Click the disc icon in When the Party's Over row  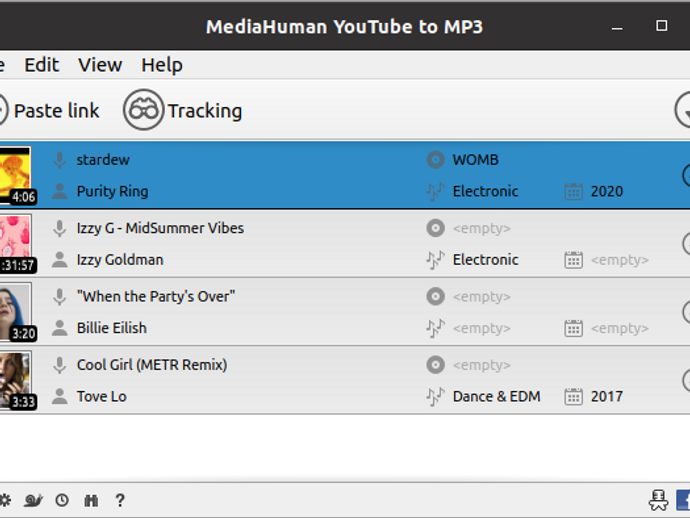coord(435,296)
